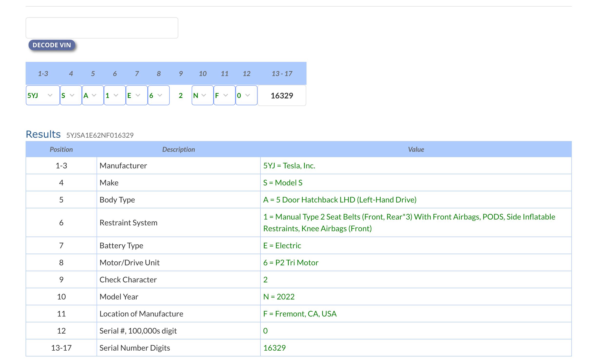Screen dimensions: 595x364
Task: Open the position 11 dropdown showing F
Action: [224, 95]
